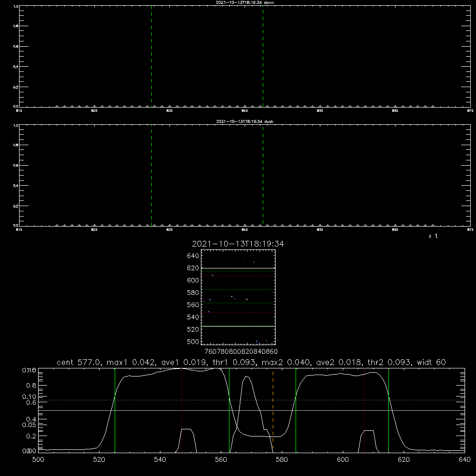Screen dimensions: 476x476
Task: Click the 600 x-axis label of profile plot
Action: pyautogui.click(x=343, y=460)
